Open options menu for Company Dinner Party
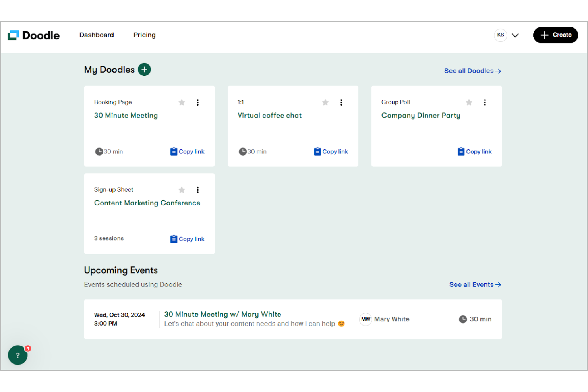Screen dimensions: 588x392 [485, 102]
